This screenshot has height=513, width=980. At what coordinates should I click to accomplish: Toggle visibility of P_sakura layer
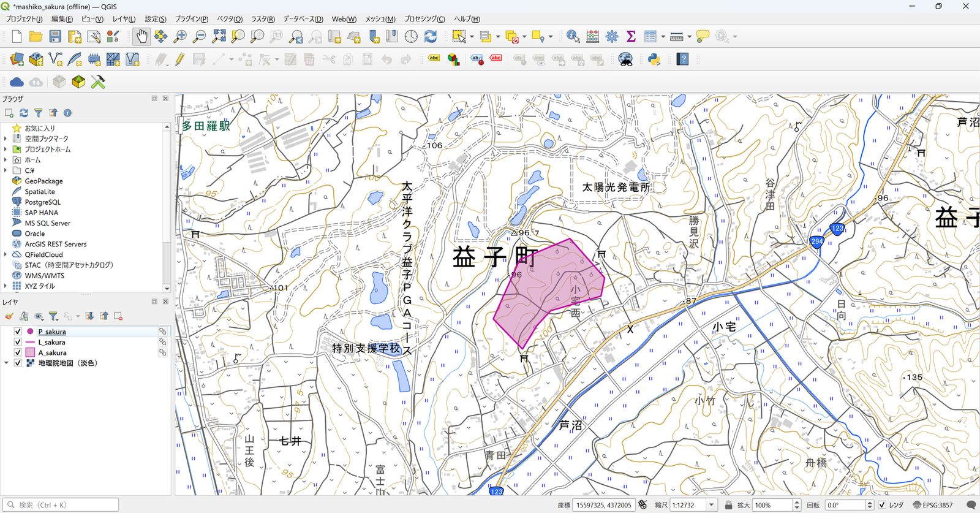tap(18, 332)
